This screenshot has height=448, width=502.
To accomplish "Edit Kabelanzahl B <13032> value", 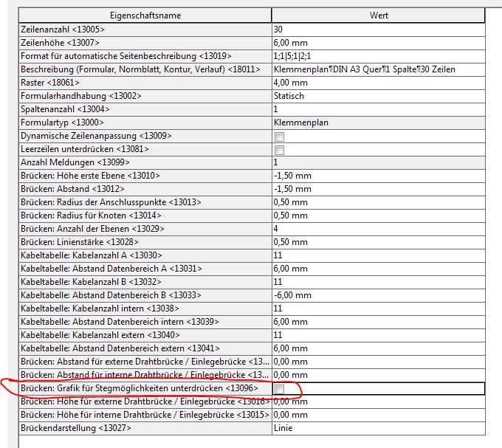I will click(x=379, y=282).
